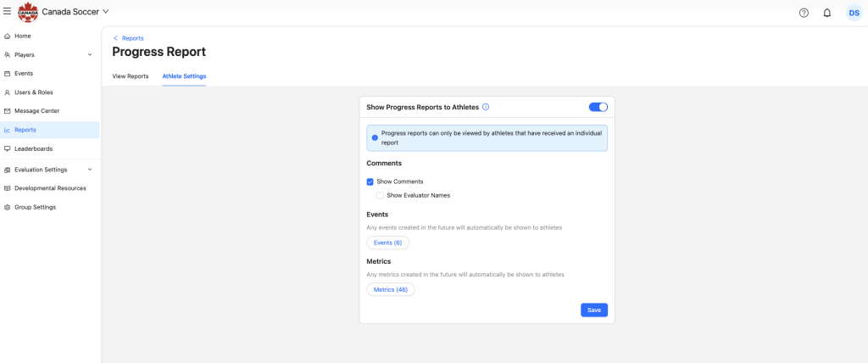Expand the Players sidebar section

[x=90, y=55]
